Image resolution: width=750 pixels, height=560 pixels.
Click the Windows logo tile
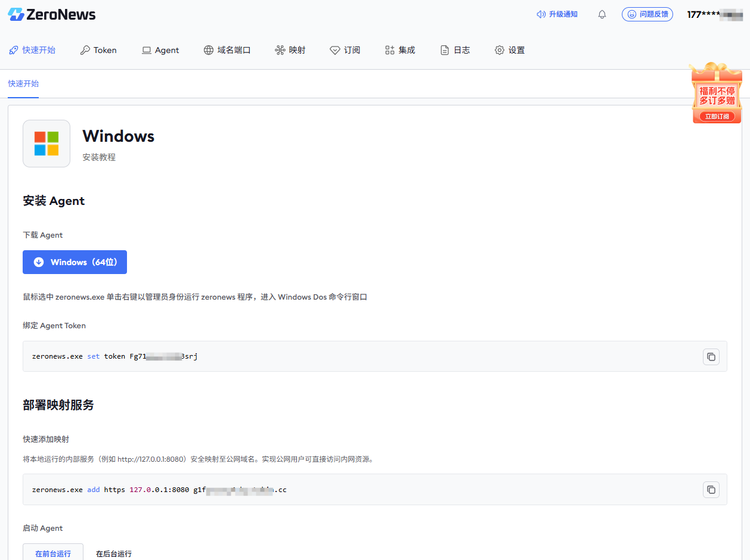pos(47,144)
